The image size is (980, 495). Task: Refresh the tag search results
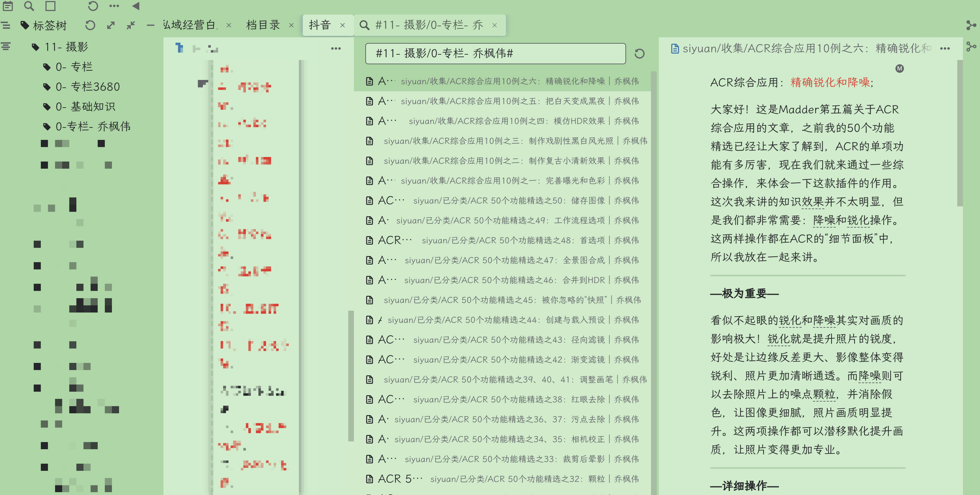point(639,54)
